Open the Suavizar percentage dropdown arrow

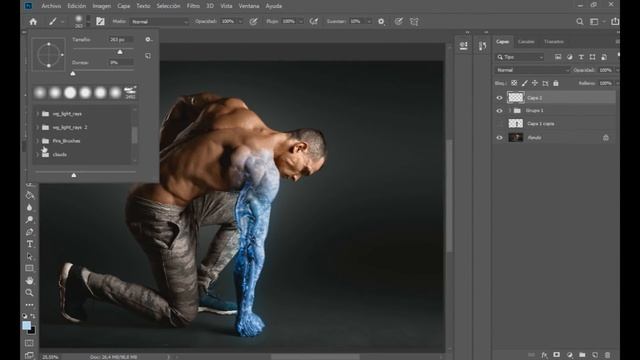[369, 22]
